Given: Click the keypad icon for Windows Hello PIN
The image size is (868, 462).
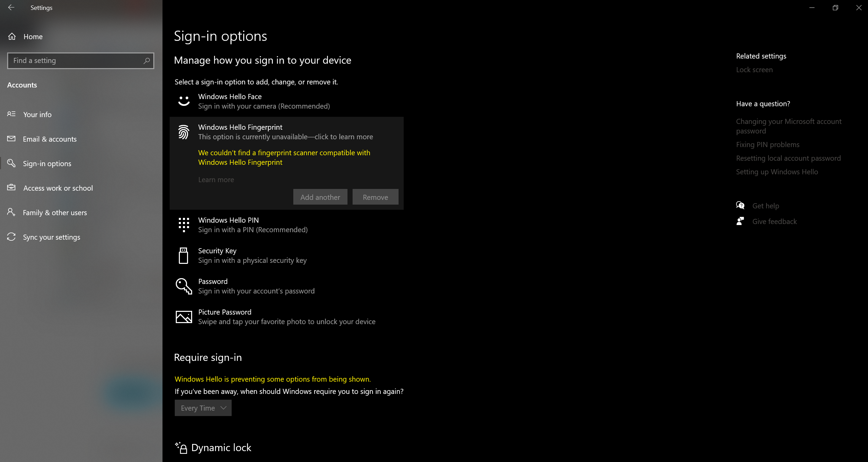Looking at the screenshot, I should [184, 225].
